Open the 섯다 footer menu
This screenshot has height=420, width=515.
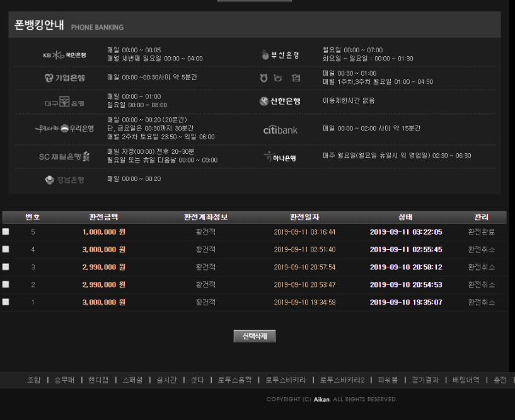coord(197,380)
